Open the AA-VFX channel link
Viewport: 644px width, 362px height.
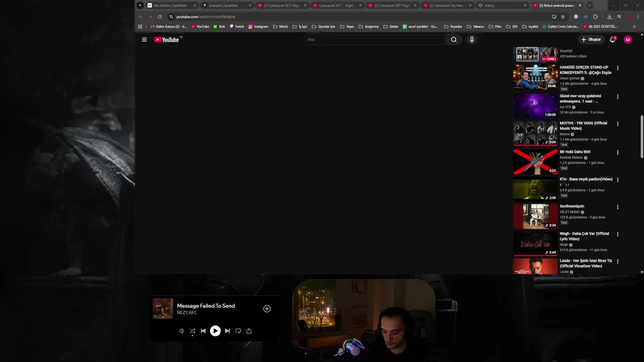(565, 107)
